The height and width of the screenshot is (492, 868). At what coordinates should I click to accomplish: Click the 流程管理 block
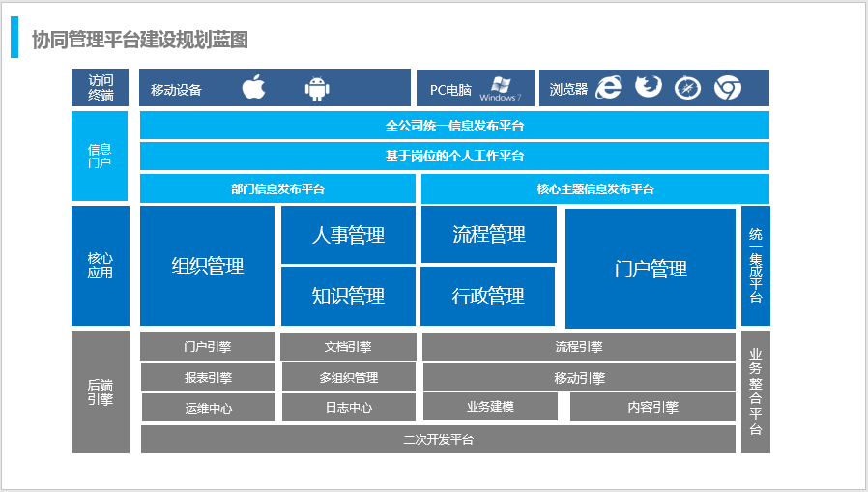tap(489, 234)
